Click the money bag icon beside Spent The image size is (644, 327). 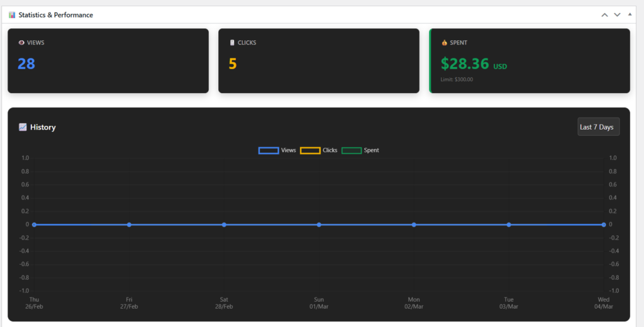point(444,43)
